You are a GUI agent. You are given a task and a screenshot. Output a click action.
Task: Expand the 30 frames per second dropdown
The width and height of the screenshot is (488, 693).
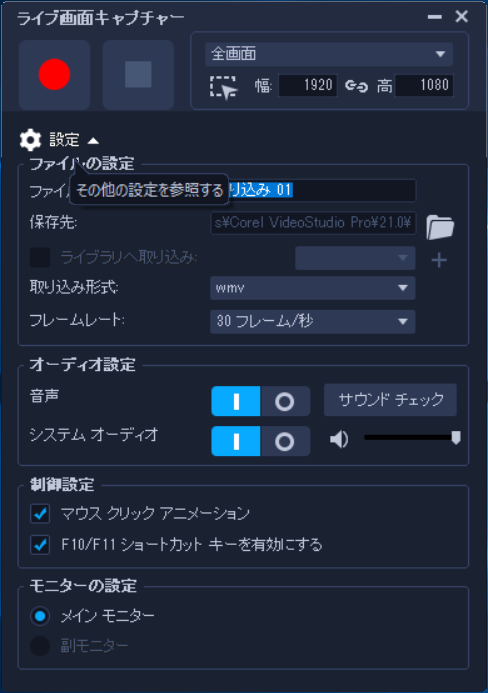coord(313,321)
